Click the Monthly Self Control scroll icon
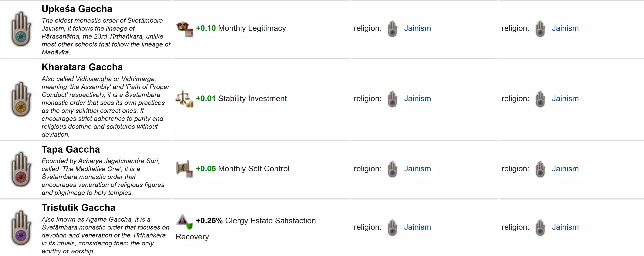Screen dimensions: 644x256 pos(185,169)
